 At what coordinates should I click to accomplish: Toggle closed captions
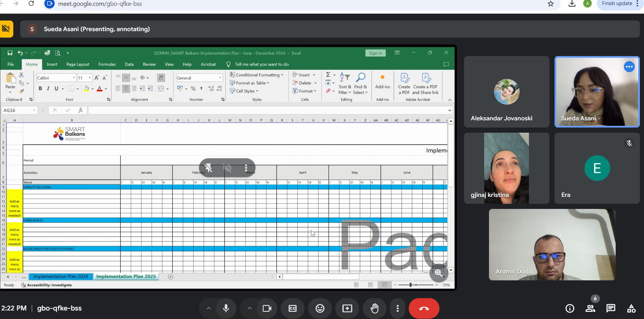pos(293,308)
